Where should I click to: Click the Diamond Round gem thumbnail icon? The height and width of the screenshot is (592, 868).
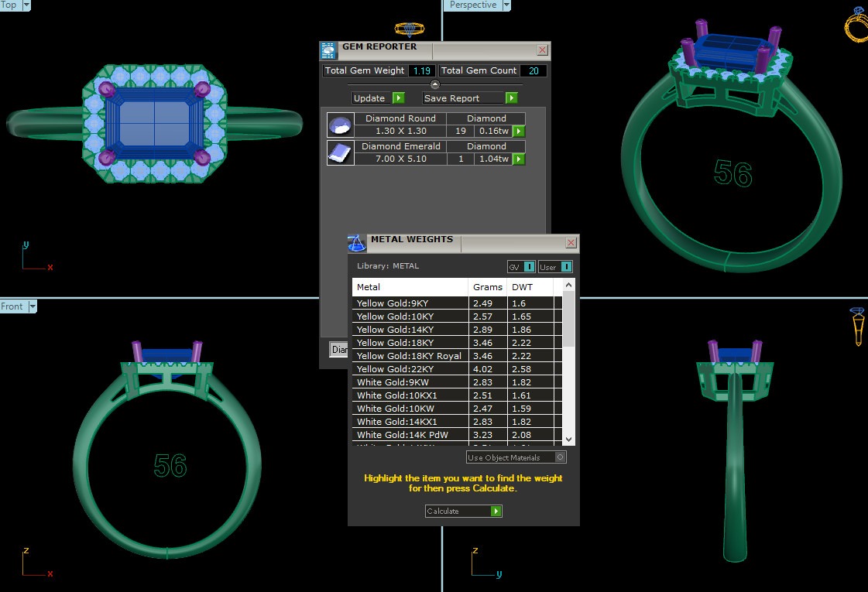click(341, 125)
